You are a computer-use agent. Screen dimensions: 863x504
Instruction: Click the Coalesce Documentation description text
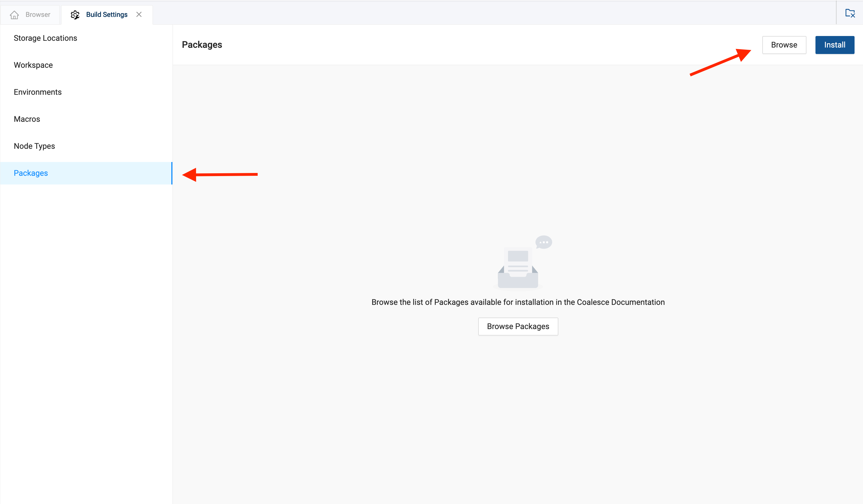[x=518, y=302]
